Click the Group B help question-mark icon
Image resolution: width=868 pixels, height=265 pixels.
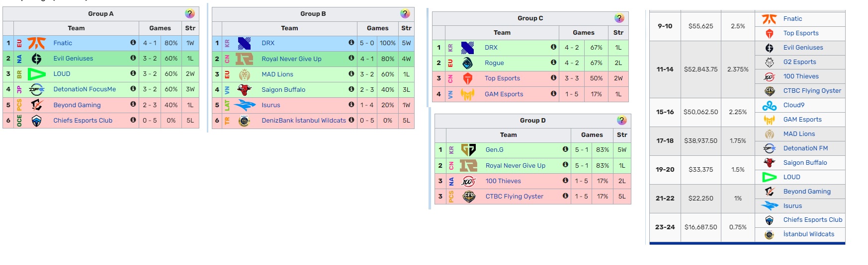click(x=405, y=14)
